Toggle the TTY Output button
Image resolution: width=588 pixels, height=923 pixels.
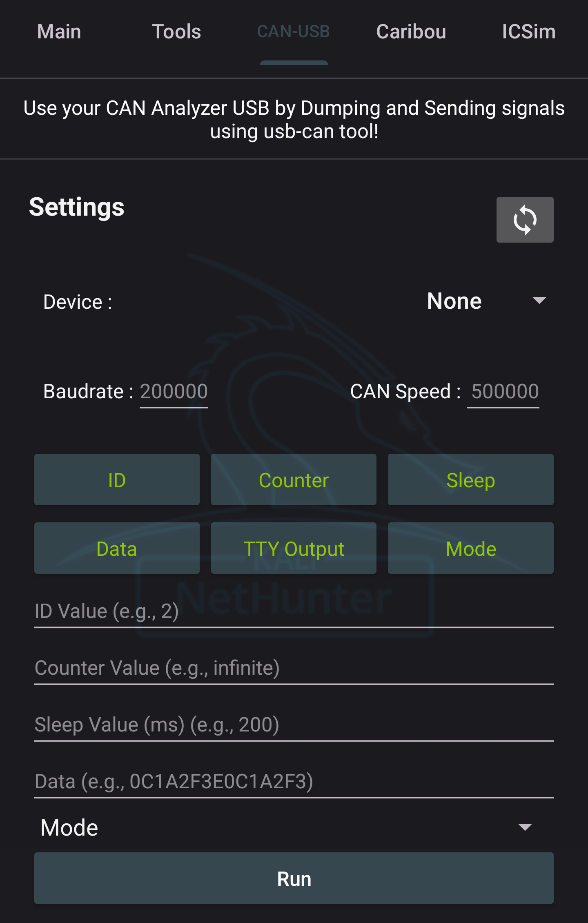(294, 548)
